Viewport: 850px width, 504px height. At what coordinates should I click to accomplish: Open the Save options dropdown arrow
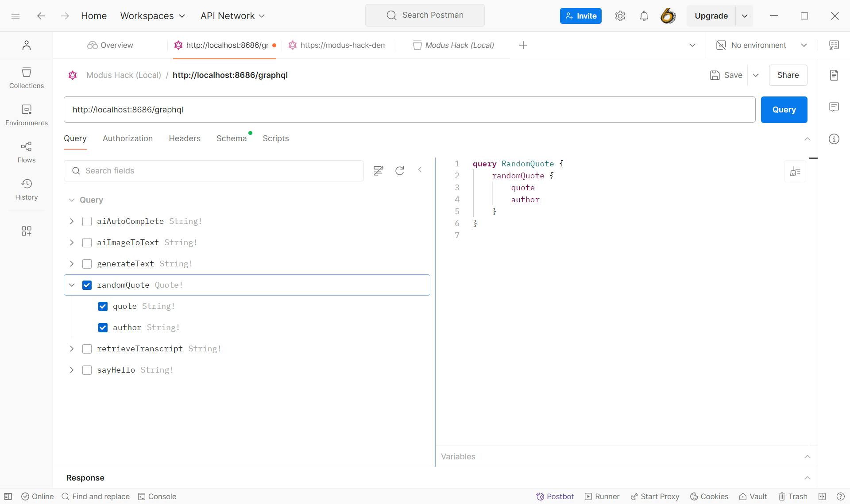tap(756, 75)
